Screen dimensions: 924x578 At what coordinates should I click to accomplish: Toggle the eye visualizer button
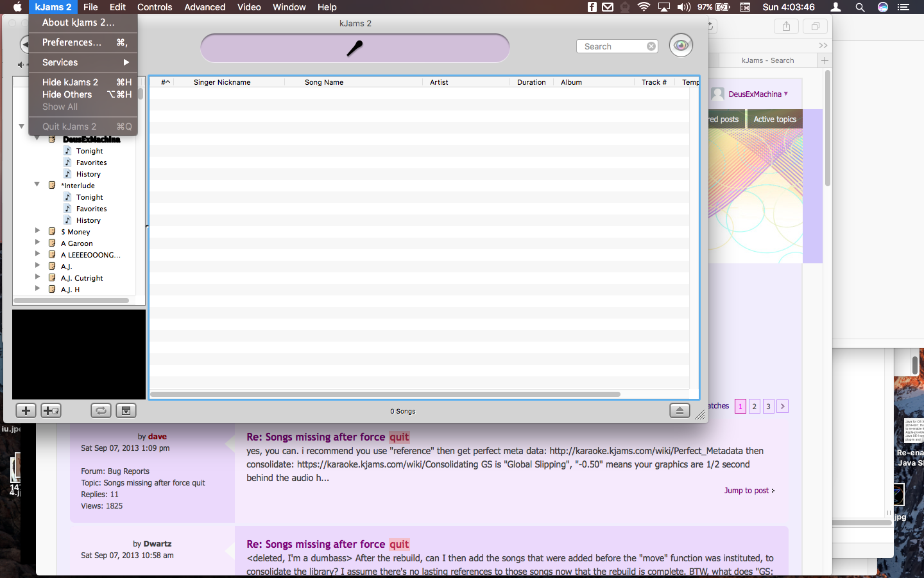681,46
